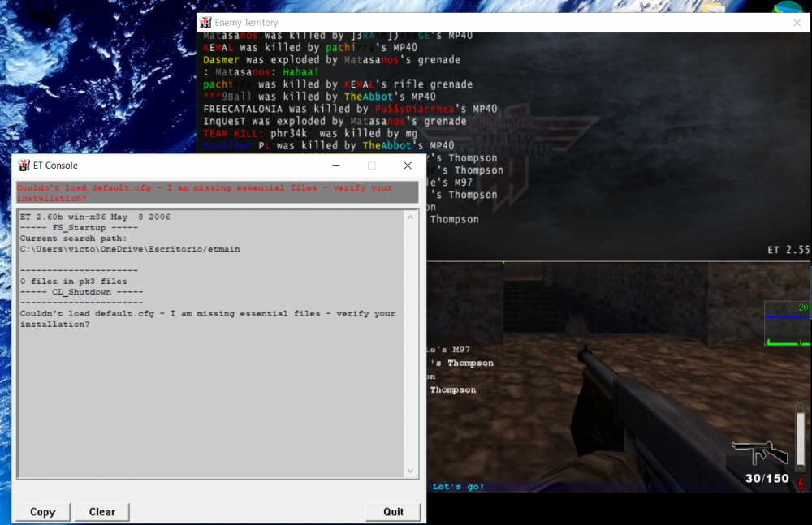Click 'Current search path:' line
812x525 pixels.
(73, 239)
